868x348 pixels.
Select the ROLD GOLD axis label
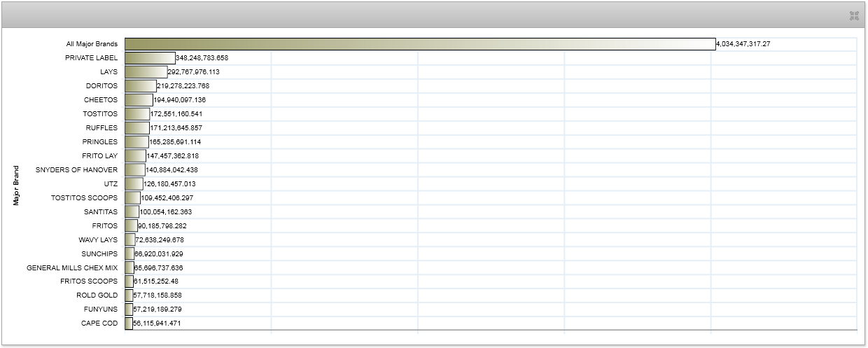[97, 295]
